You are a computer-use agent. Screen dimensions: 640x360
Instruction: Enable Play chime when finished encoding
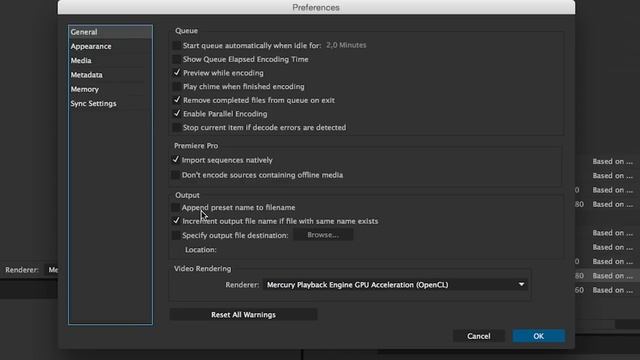(176, 87)
